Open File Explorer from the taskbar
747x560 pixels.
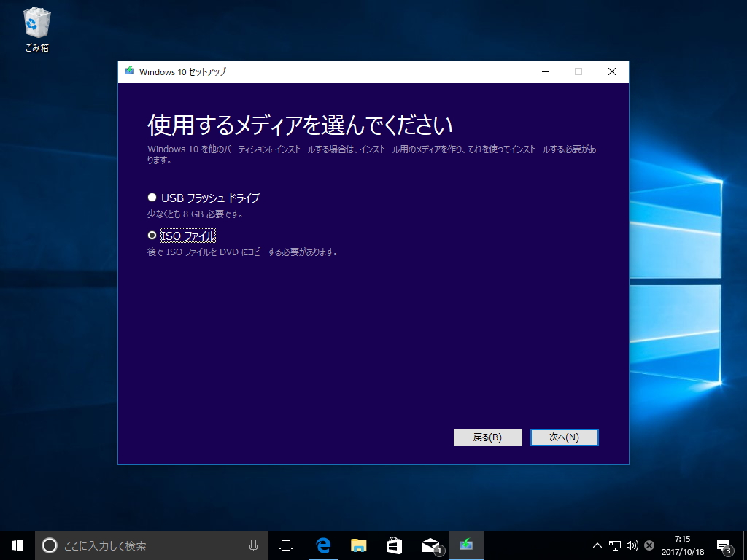tap(357, 545)
